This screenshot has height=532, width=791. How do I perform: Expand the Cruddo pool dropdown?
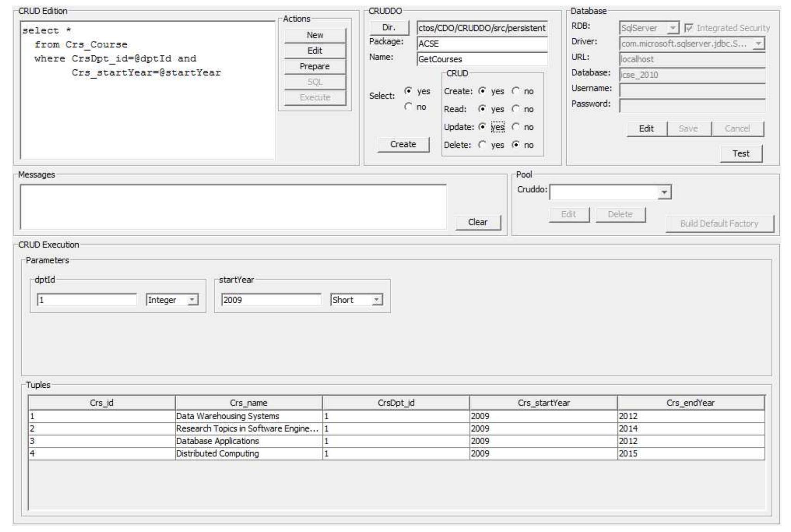click(665, 192)
